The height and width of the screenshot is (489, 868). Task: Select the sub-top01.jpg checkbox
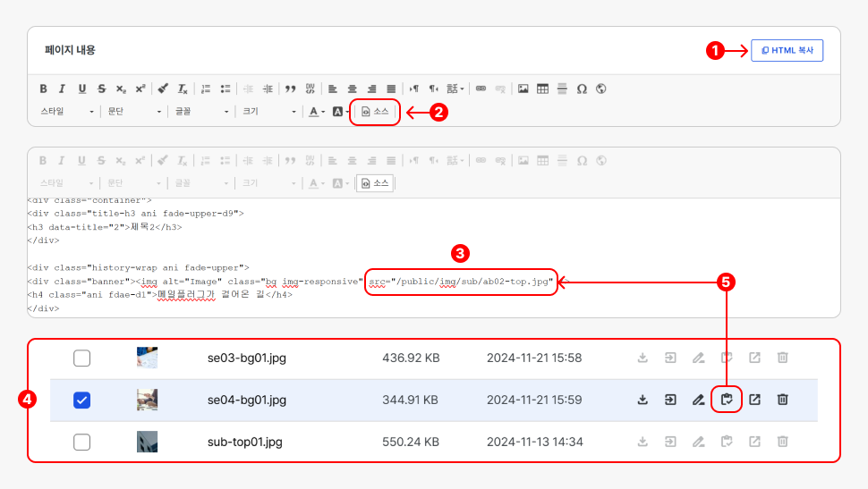click(x=81, y=442)
